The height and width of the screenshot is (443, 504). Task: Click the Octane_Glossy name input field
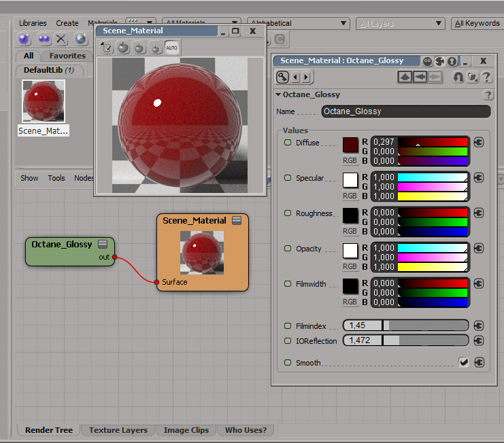point(406,111)
